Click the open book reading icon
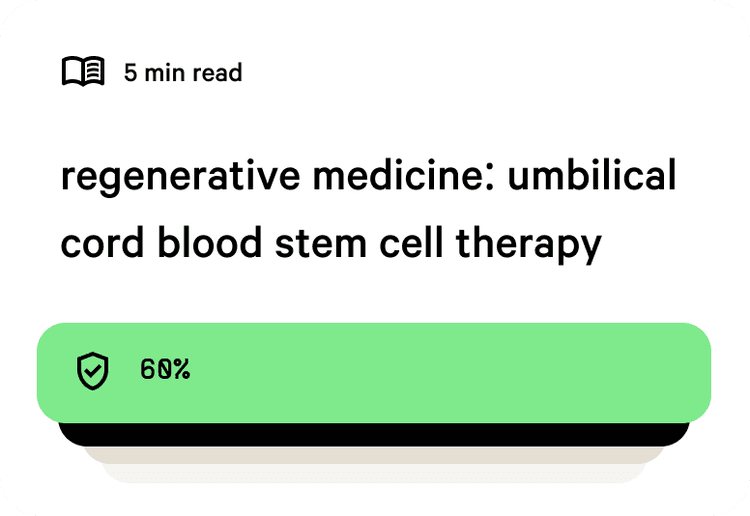 [83, 71]
